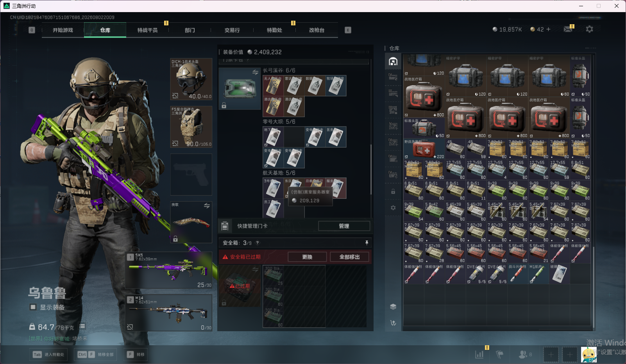
Task: Click the 64.7/78千克 carry weight
Action: [x=52, y=327]
